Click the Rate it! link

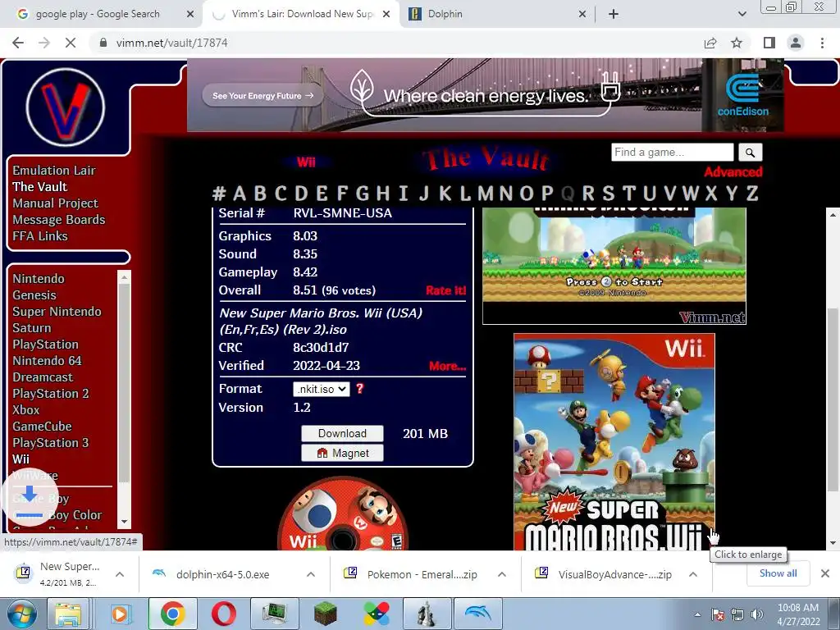445,291
